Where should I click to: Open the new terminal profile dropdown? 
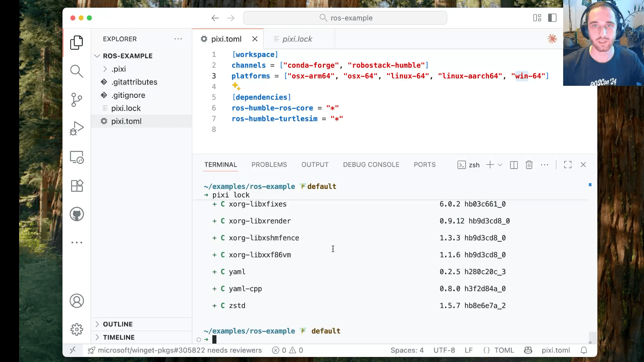pos(500,165)
